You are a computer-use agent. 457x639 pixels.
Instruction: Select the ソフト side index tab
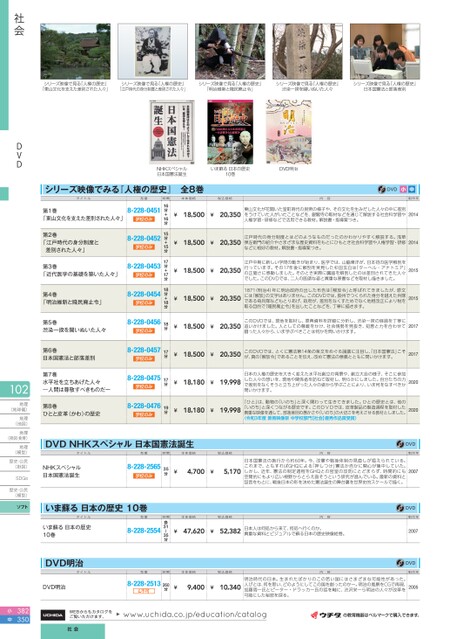pyautogui.click(x=15, y=507)
